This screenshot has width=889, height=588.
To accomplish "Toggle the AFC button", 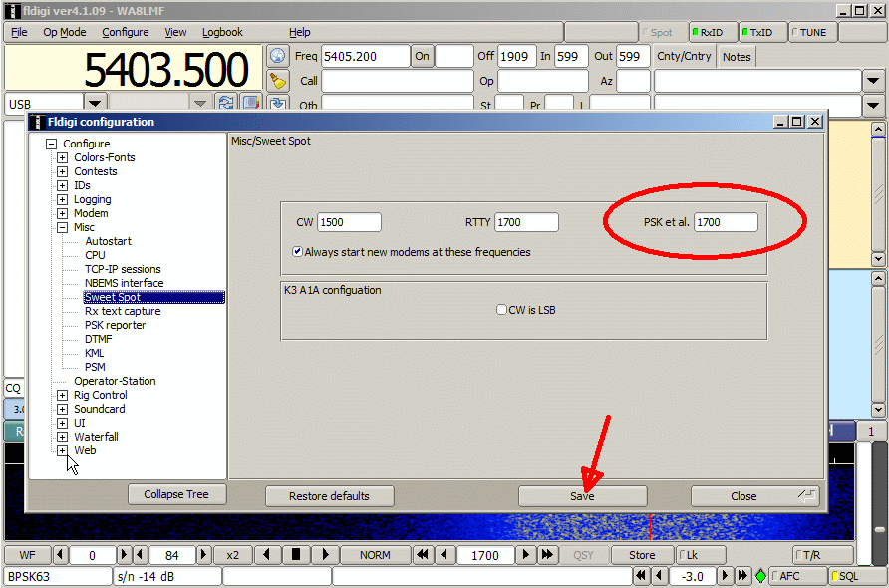I will [798, 577].
